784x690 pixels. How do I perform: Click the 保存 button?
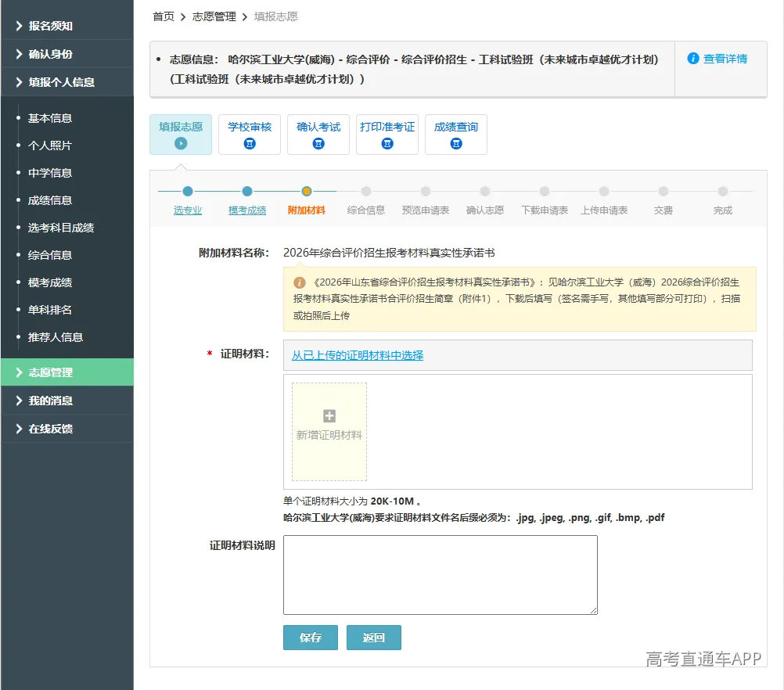[311, 638]
